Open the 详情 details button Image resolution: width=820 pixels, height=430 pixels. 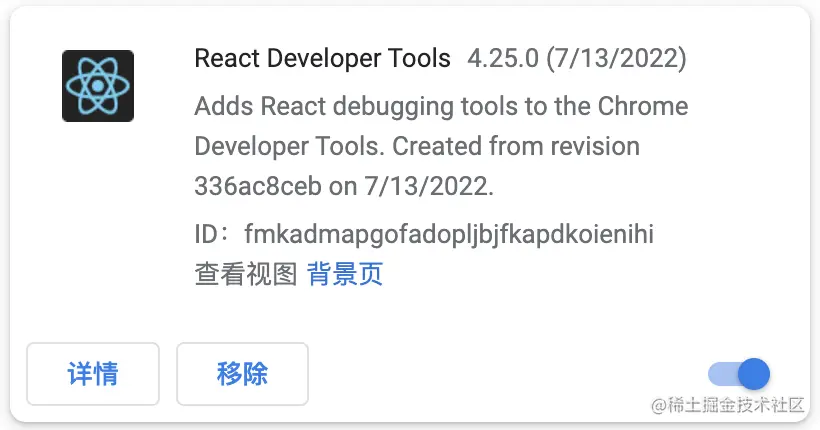93,374
